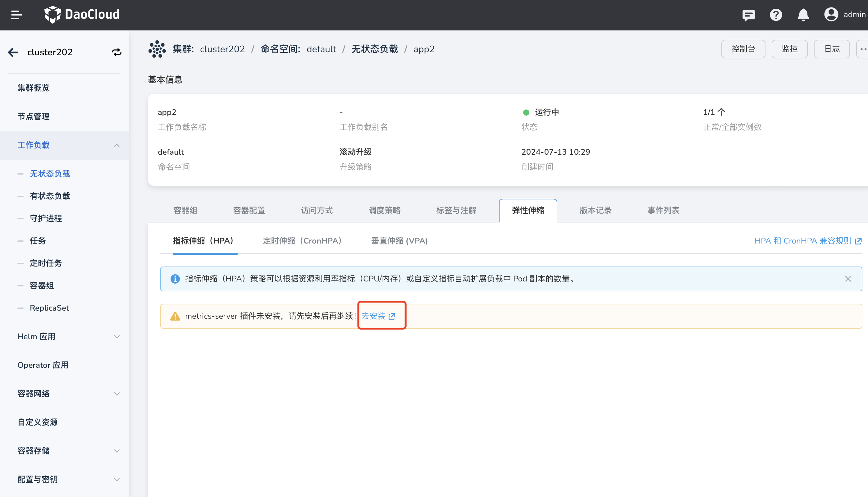Open the messages chat icon
Screen dimensions: 868x497
tap(748, 15)
